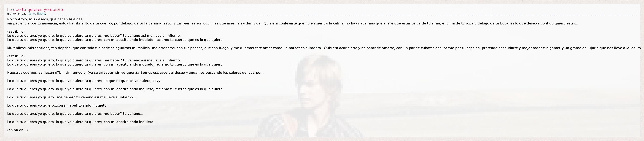
Task: Click the last line ending ando inquieto...
Action: 82,122
